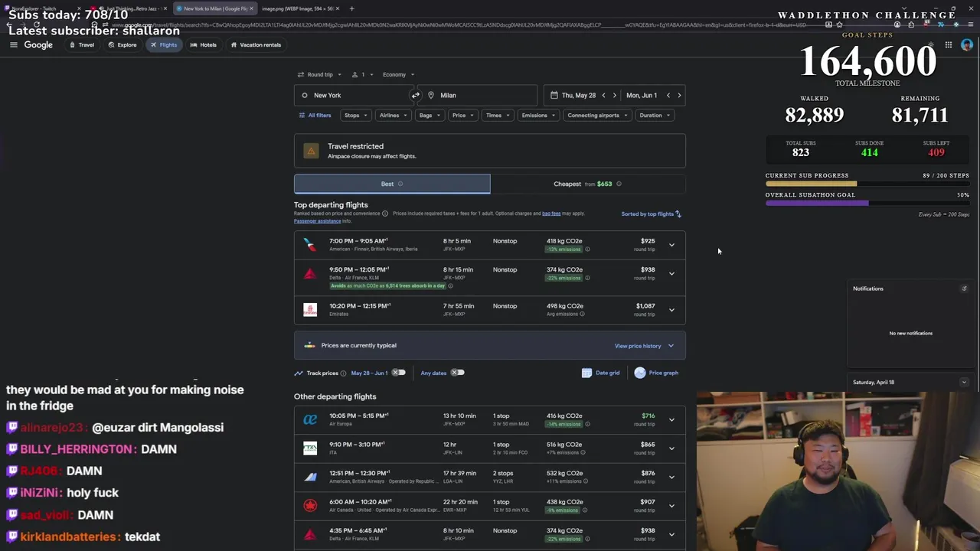This screenshot has width=980, height=551.
Task: Select the Best flights tab
Action: click(x=392, y=184)
